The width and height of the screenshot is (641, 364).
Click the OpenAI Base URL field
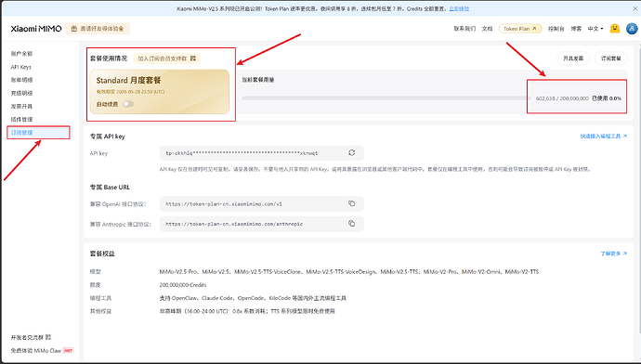point(262,204)
